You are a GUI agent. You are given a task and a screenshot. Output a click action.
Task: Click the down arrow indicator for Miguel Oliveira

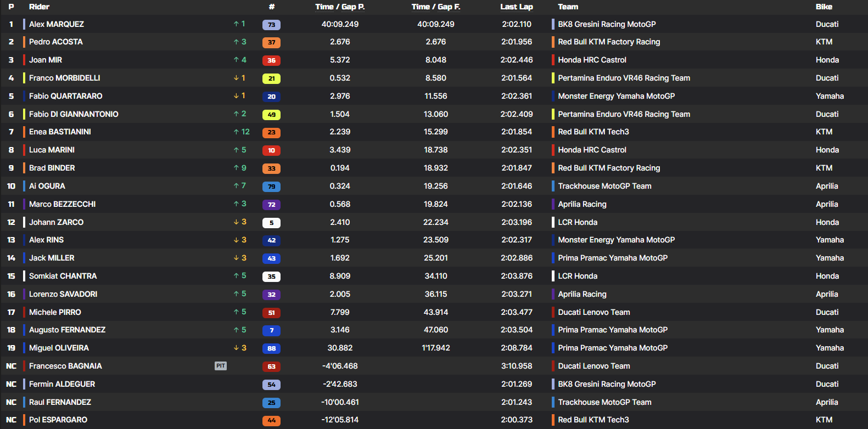click(236, 348)
